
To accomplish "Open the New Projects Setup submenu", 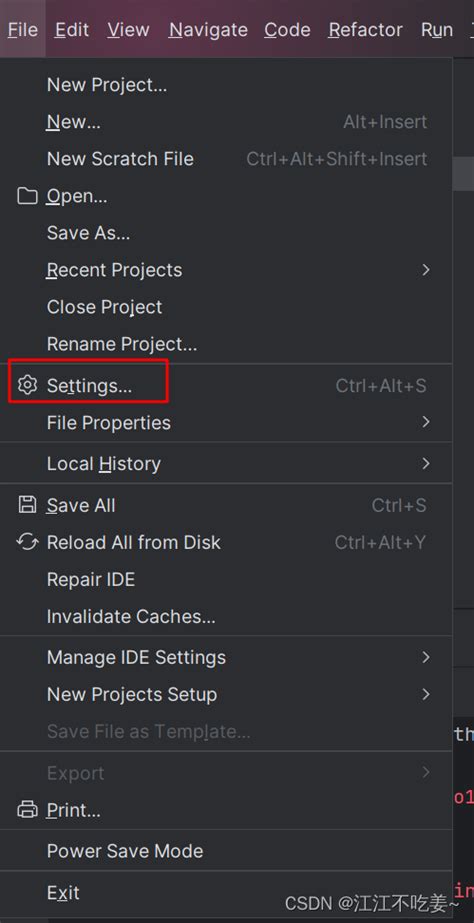I will point(226,694).
